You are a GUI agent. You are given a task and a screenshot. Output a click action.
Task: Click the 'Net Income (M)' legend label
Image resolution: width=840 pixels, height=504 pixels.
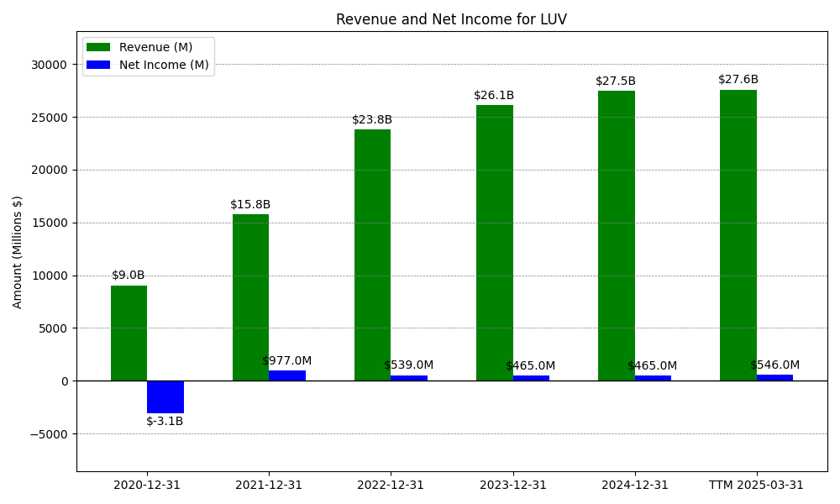(164, 65)
